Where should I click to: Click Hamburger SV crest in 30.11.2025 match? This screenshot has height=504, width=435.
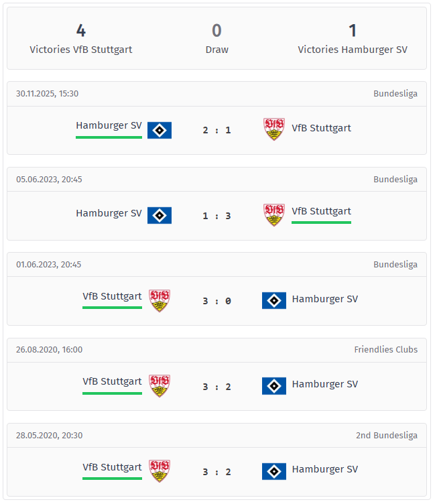point(160,130)
